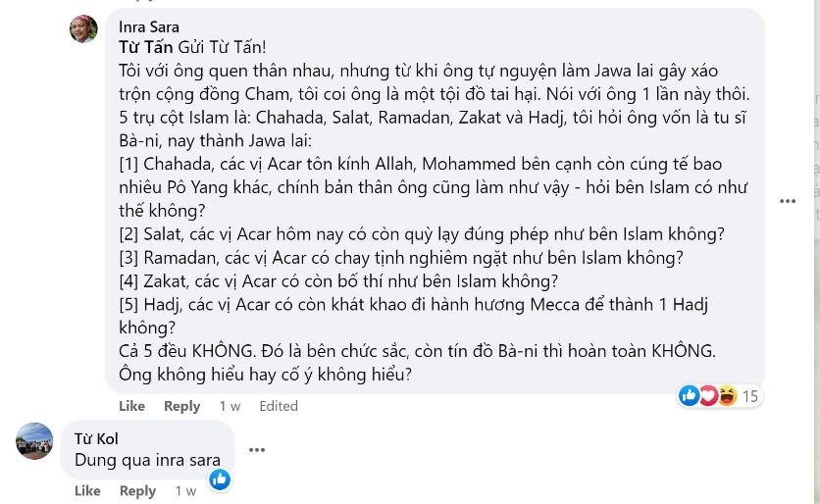The image size is (820, 504).
Task: Open options menu for Từ Kol's comment
Action: [257, 450]
